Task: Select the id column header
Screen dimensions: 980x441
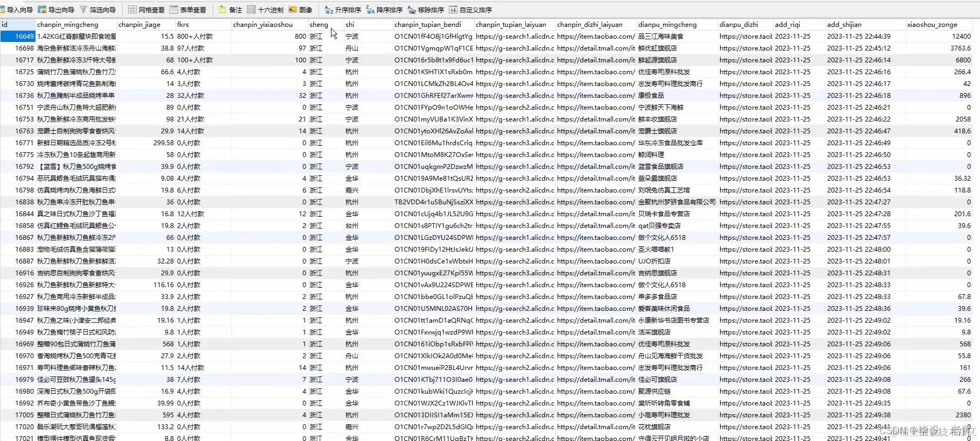Action: [x=18, y=24]
